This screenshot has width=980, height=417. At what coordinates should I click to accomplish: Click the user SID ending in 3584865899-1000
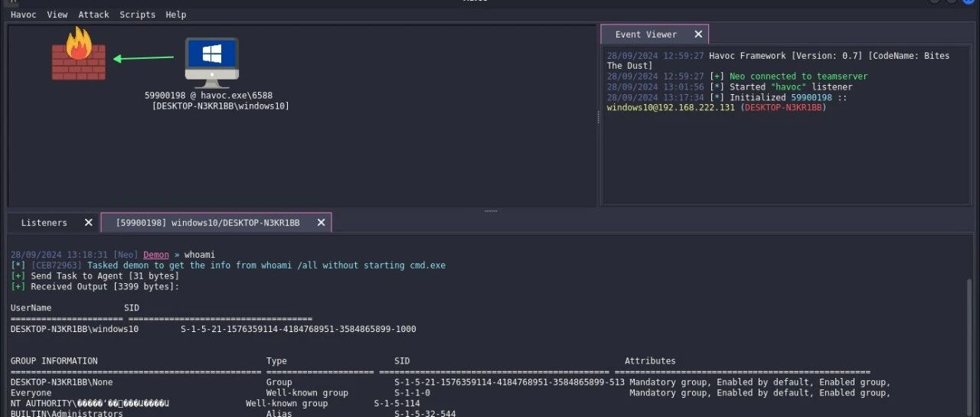pyautogui.click(x=299, y=329)
